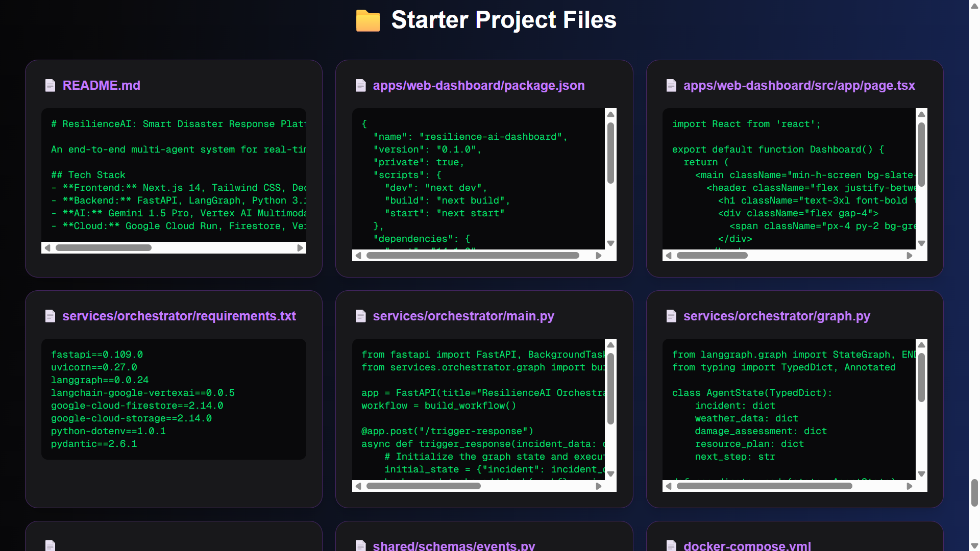The height and width of the screenshot is (551, 980).
Task: Click the file icon next to shared/schemas/events.py
Action: [x=360, y=545]
